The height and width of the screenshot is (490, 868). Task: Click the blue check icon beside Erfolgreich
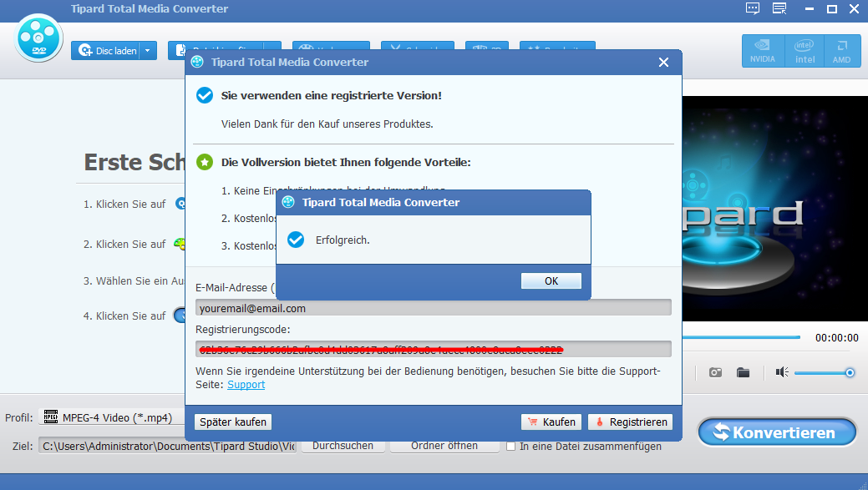[296, 240]
